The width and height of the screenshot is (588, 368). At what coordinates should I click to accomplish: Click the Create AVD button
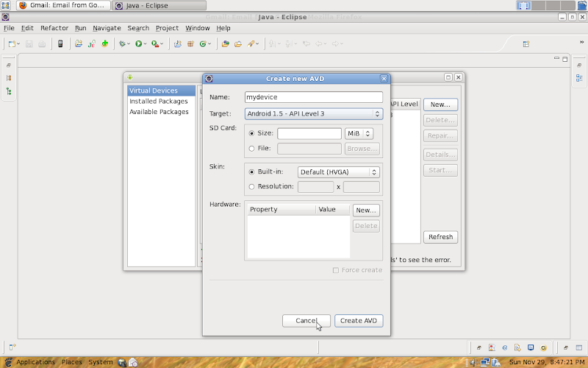click(359, 321)
